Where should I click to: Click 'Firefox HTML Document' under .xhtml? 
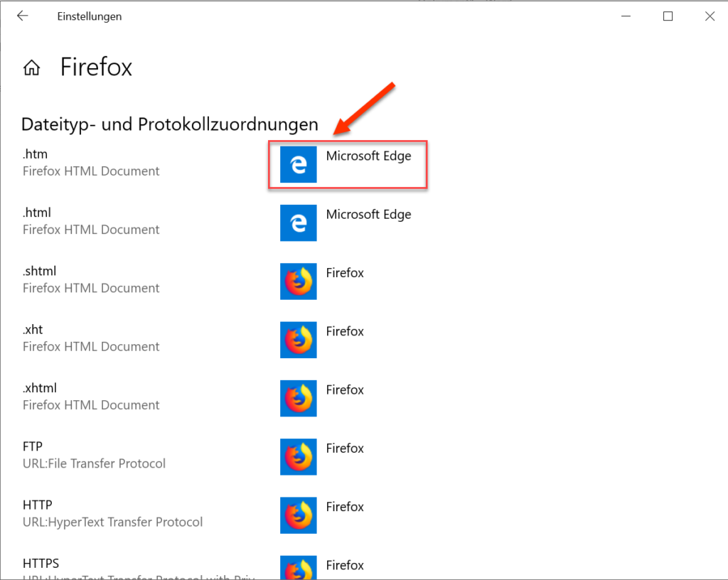tap(91, 405)
